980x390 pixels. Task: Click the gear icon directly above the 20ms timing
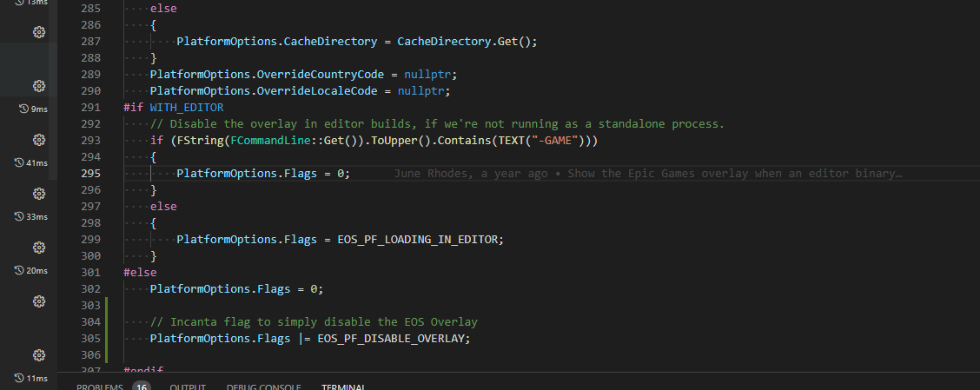[x=39, y=248]
